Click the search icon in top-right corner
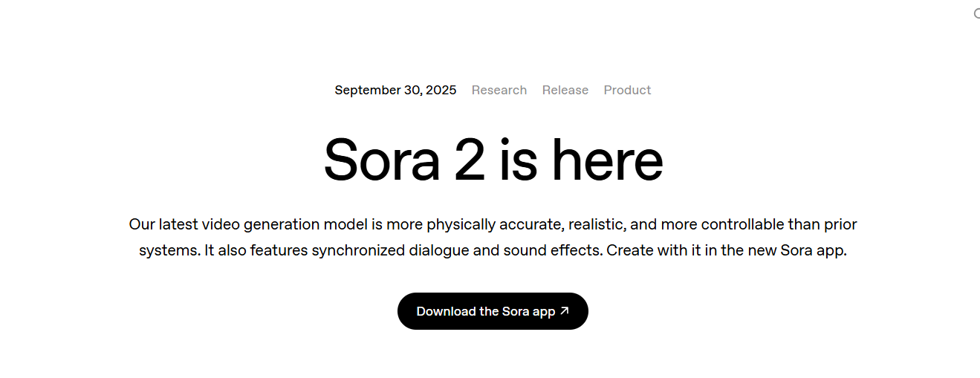Viewport: 980px width, 378px height. [x=976, y=13]
